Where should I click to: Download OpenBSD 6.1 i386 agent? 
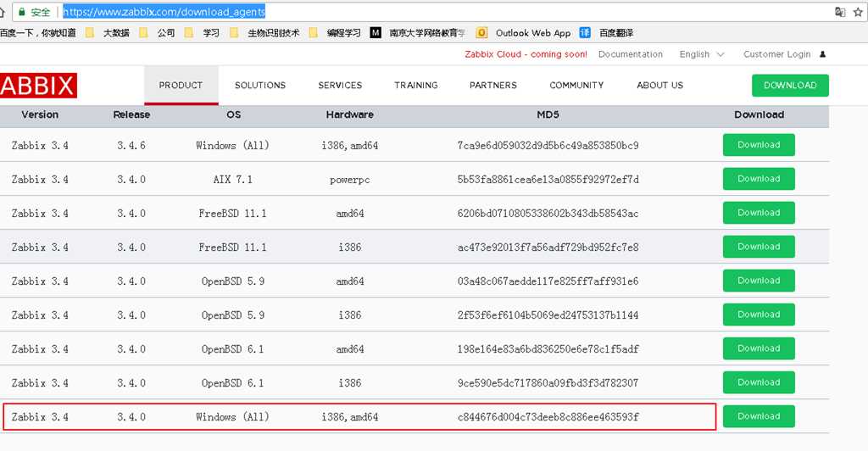click(x=759, y=382)
